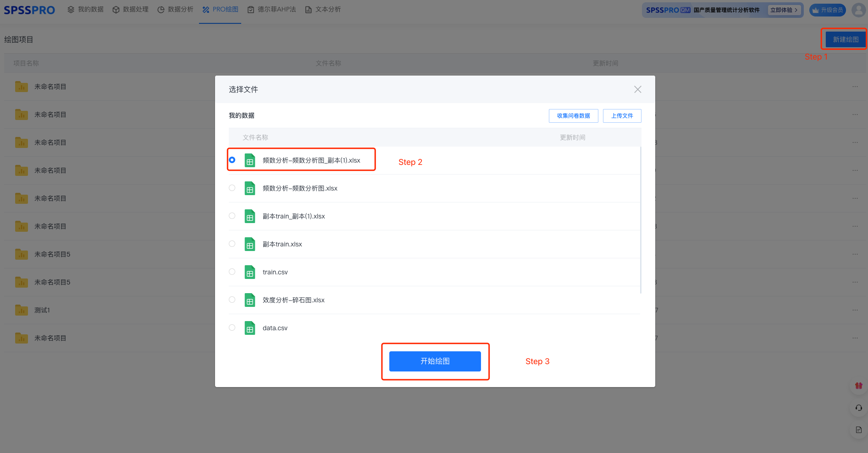Click the data.csv spreadsheet file icon
868x453 pixels.
click(250, 328)
